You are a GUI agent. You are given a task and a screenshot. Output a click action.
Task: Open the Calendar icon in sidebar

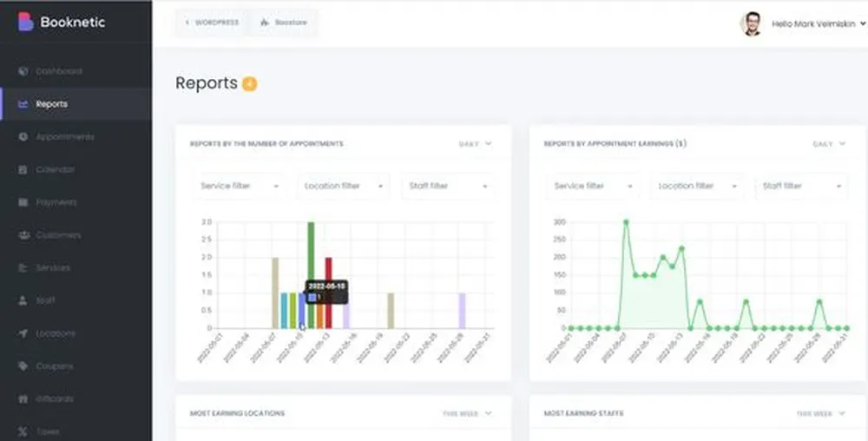tap(23, 170)
